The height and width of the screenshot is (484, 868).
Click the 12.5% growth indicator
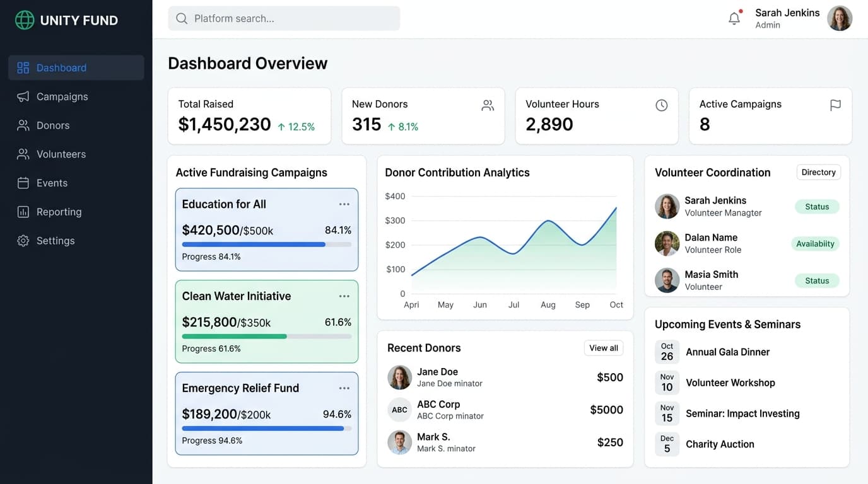[296, 127]
